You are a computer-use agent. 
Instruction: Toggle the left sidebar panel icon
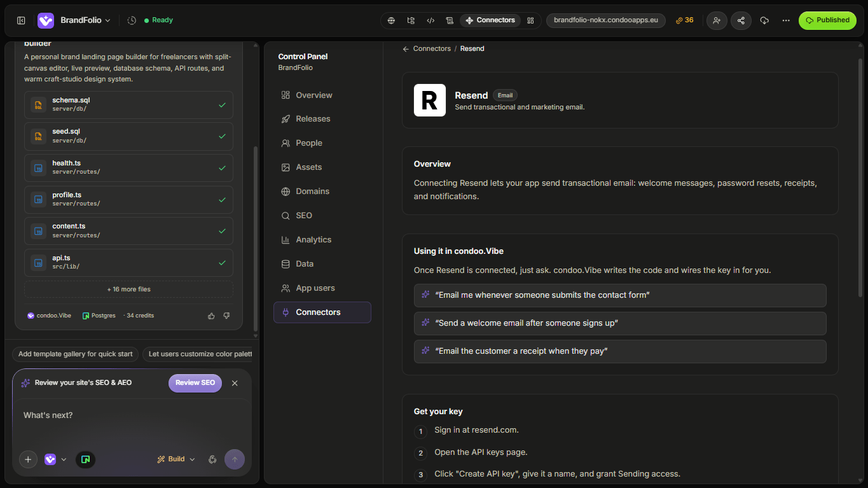tap(21, 20)
